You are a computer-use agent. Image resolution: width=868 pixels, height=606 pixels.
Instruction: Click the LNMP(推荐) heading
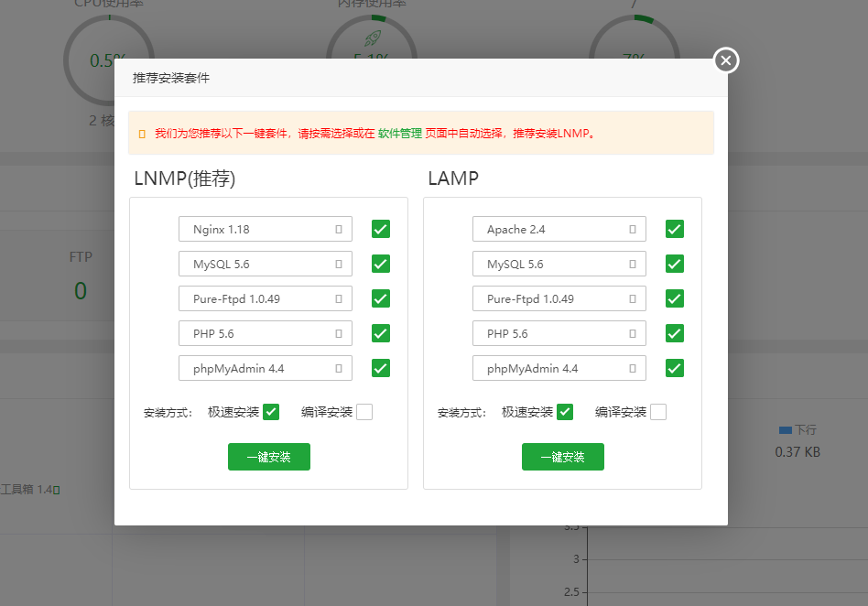185,179
